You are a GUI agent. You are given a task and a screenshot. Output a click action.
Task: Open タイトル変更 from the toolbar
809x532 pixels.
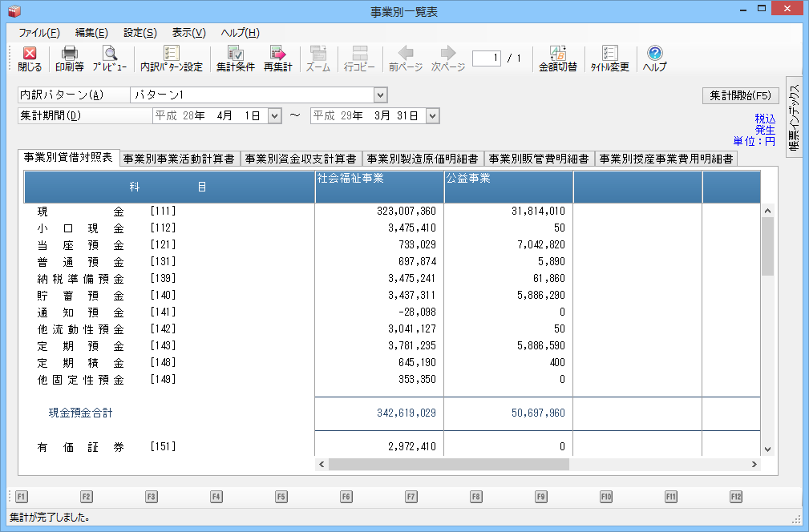(609, 54)
